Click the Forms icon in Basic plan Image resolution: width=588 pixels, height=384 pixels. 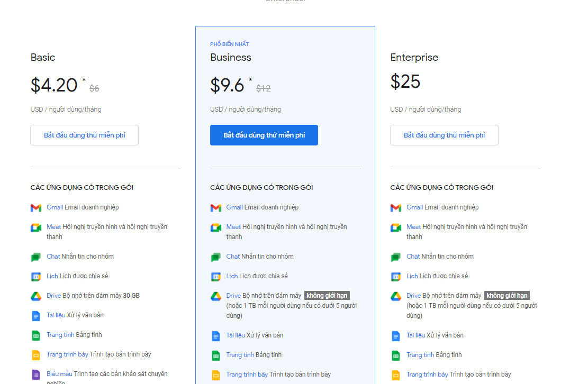(36, 374)
